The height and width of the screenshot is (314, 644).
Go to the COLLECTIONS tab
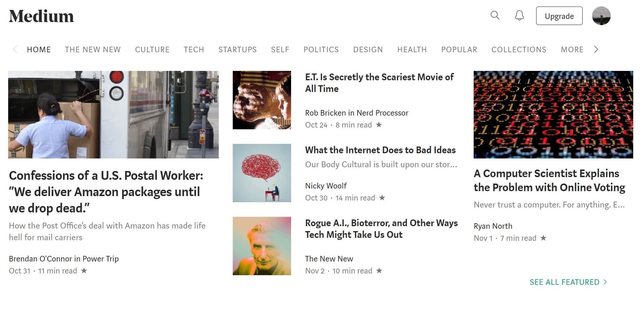[519, 50]
